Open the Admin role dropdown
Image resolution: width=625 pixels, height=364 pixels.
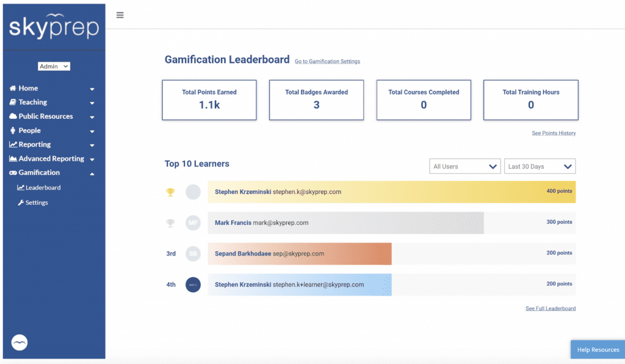tap(54, 66)
